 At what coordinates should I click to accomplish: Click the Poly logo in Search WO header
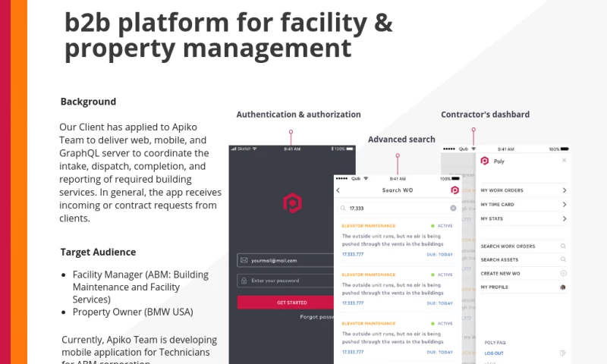pyautogui.click(x=454, y=190)
